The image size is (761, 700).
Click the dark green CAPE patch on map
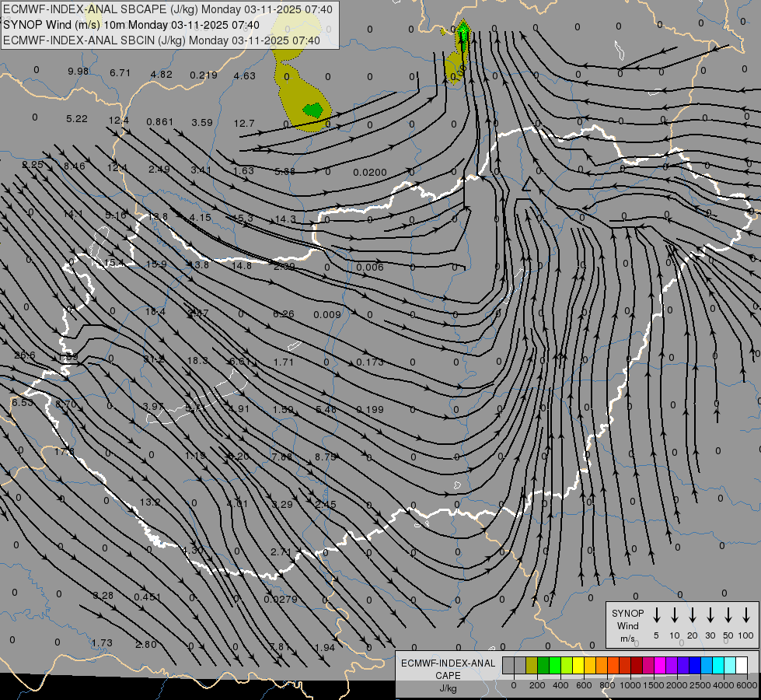[312, 110]
